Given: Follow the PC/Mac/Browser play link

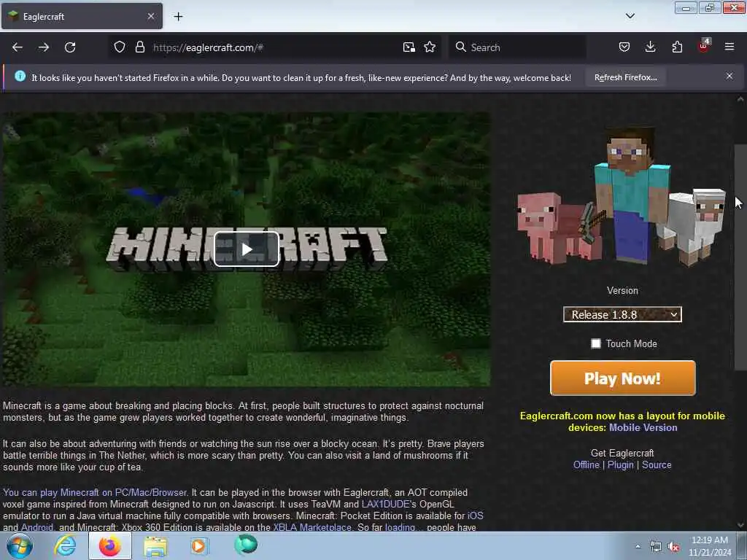Looking at the screenshot, I should [95, 492].
